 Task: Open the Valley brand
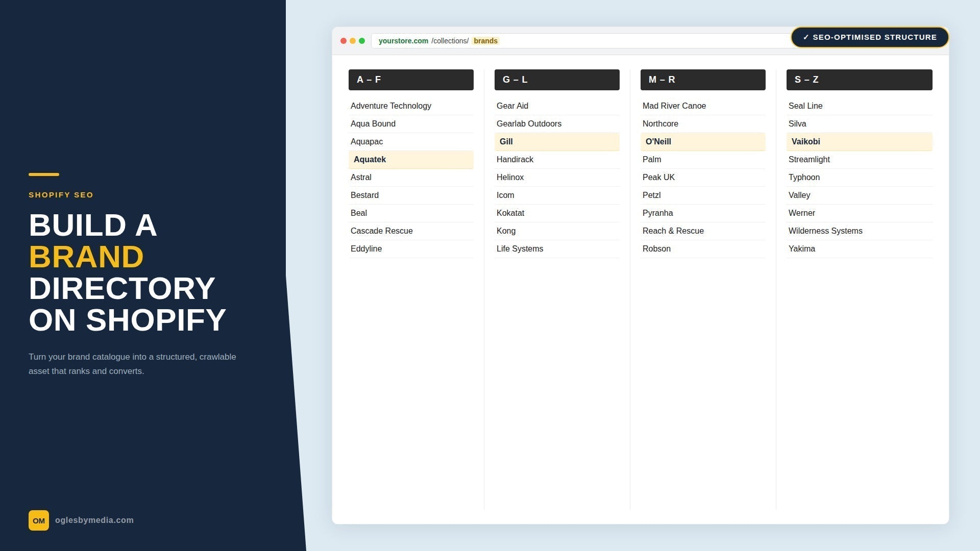click(x=859, y=195)
